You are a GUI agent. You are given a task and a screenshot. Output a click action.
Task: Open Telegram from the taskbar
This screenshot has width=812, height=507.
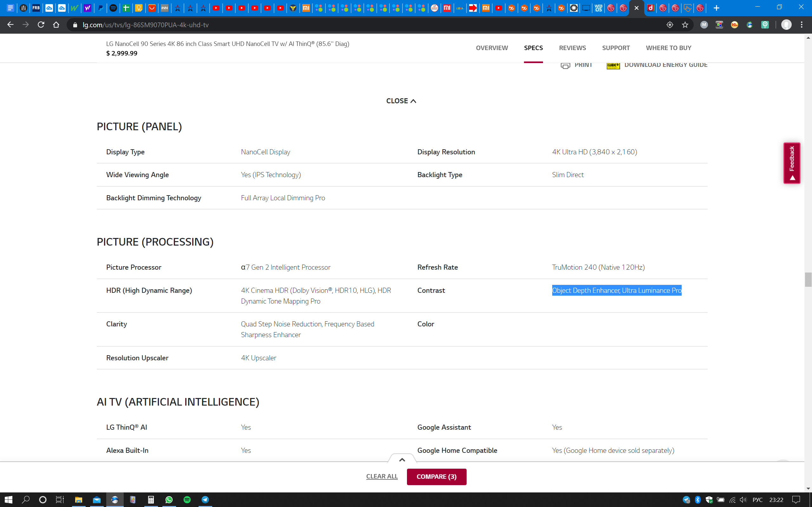(x=205, y=500)
